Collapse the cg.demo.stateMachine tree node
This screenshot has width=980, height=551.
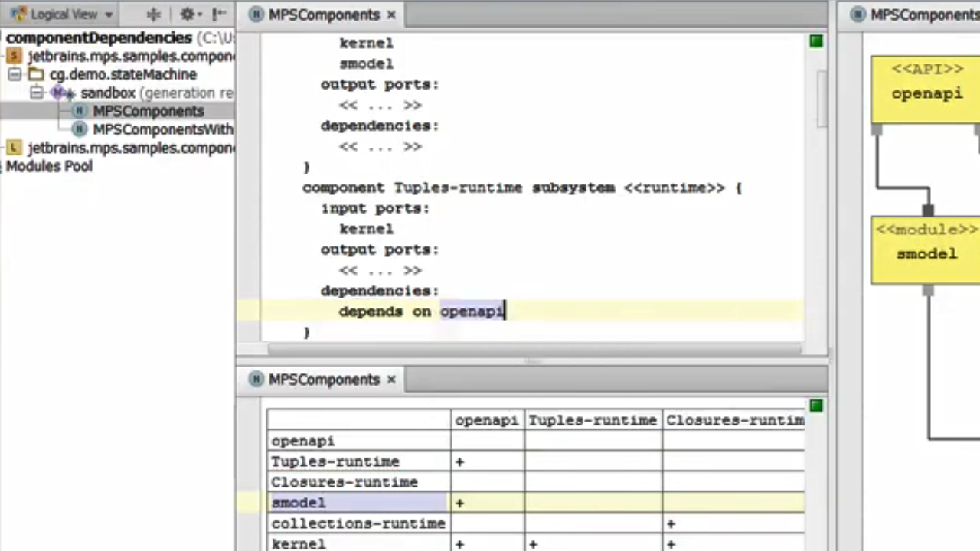[x=15, y=74]
